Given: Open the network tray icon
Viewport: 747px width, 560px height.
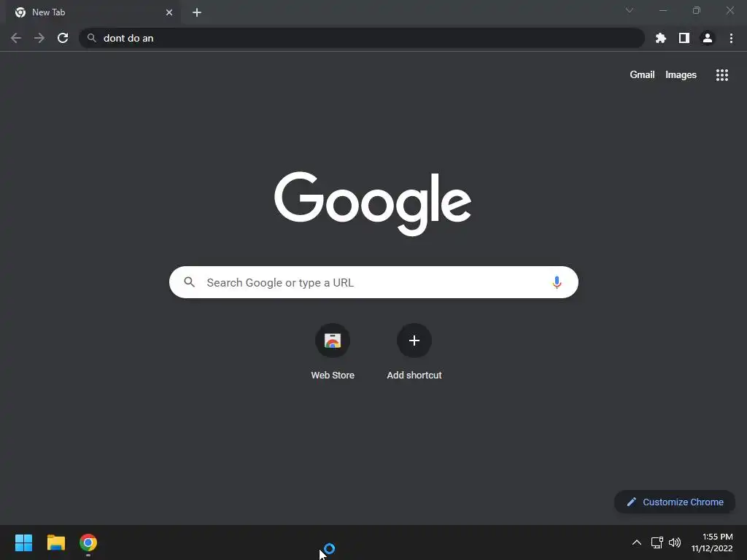Looking at the screenshot, I should pos(657,542).
